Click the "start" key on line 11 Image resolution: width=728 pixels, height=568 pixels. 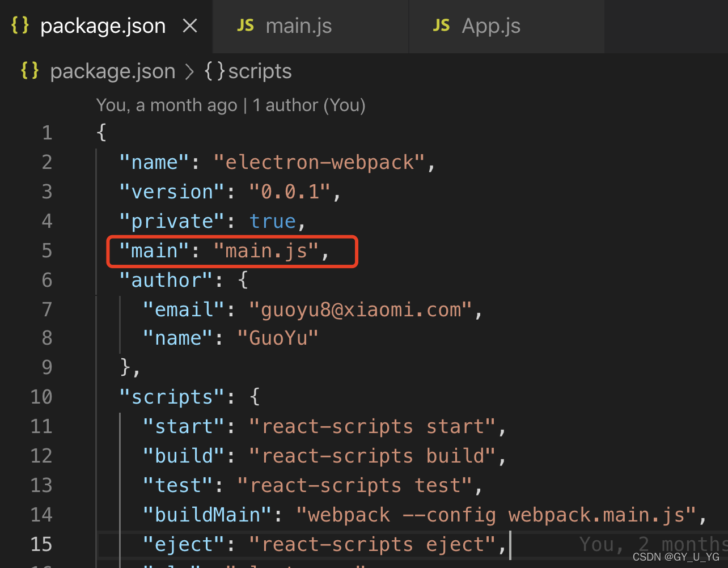coord(184,426)
